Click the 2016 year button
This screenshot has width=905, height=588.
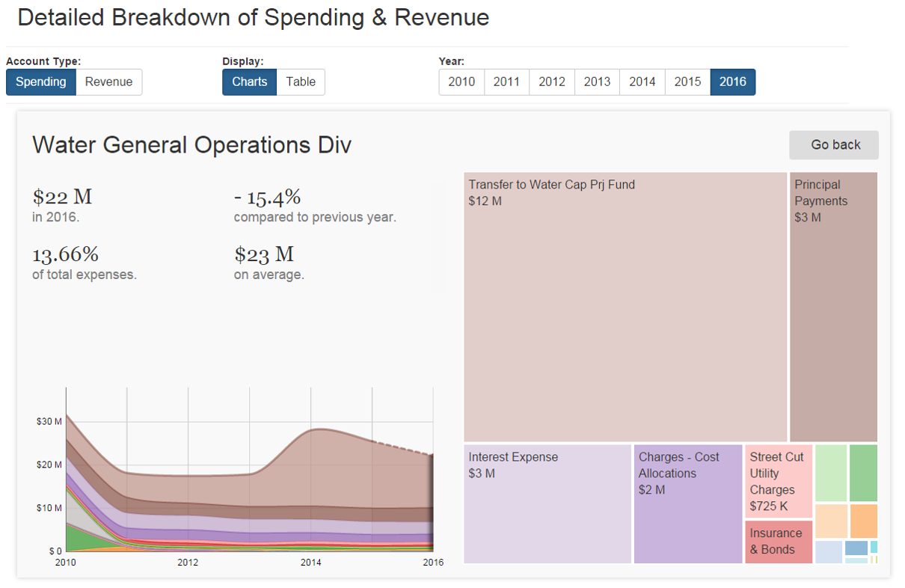732,82
